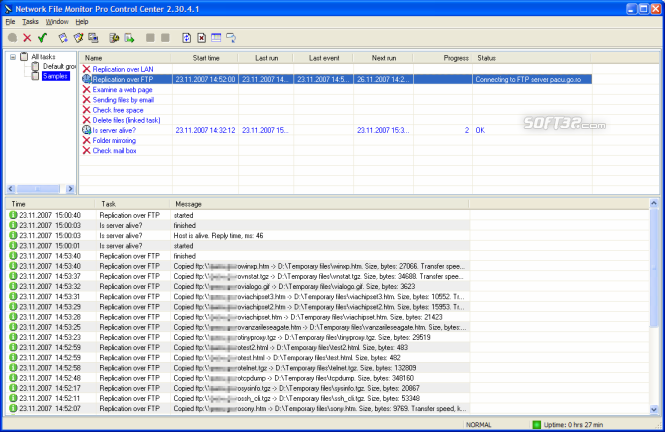
Task: Click the log Message column header
Action: coord(319,204)
